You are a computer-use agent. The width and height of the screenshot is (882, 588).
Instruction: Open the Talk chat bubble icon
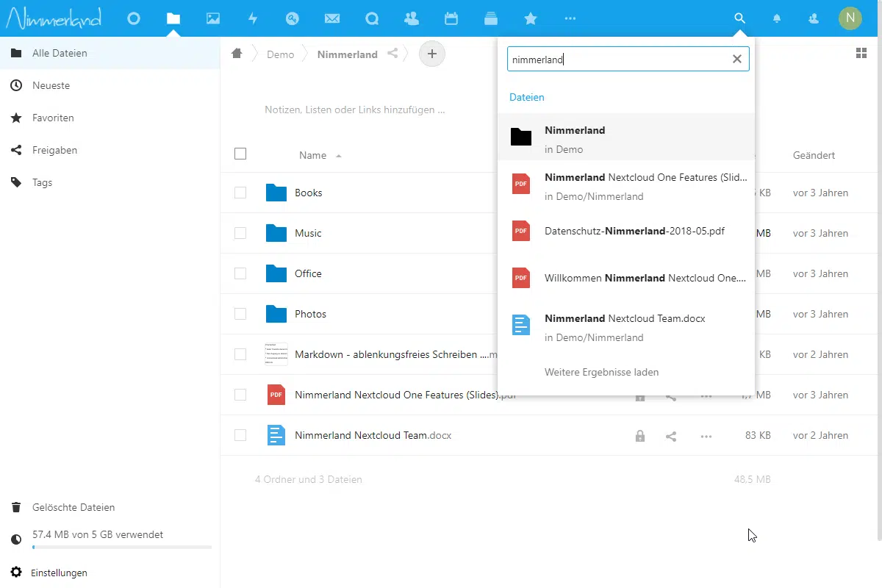372,18
